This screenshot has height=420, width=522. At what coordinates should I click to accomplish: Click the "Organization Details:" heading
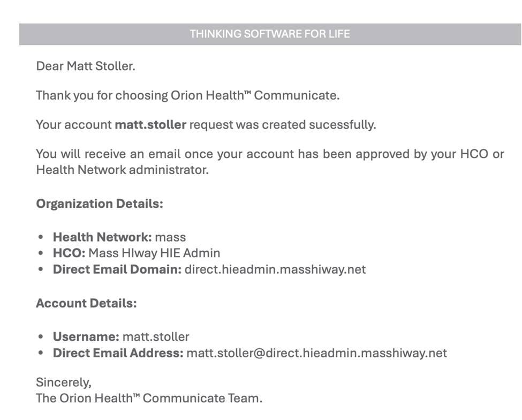(100, 204)
